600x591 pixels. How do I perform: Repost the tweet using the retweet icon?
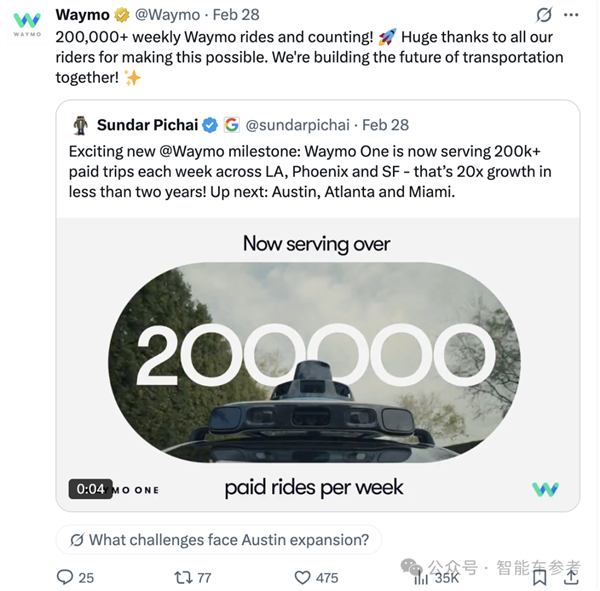point(184,577)
